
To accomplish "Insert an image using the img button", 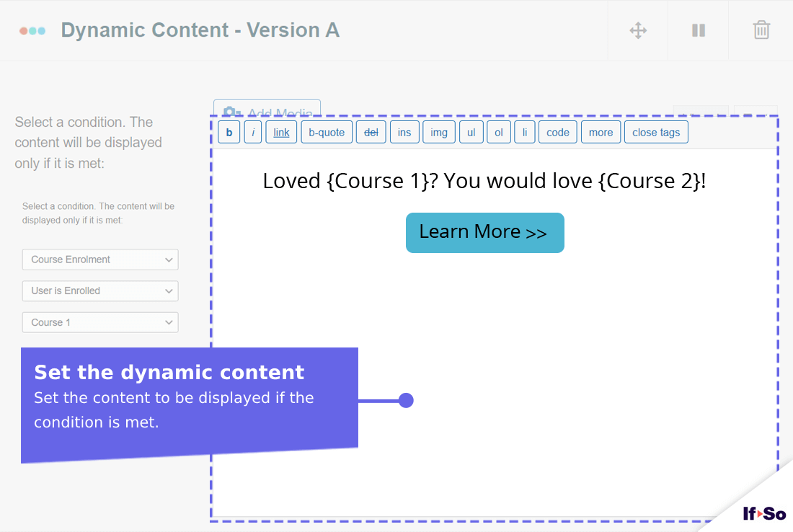I will click(439, 132).
